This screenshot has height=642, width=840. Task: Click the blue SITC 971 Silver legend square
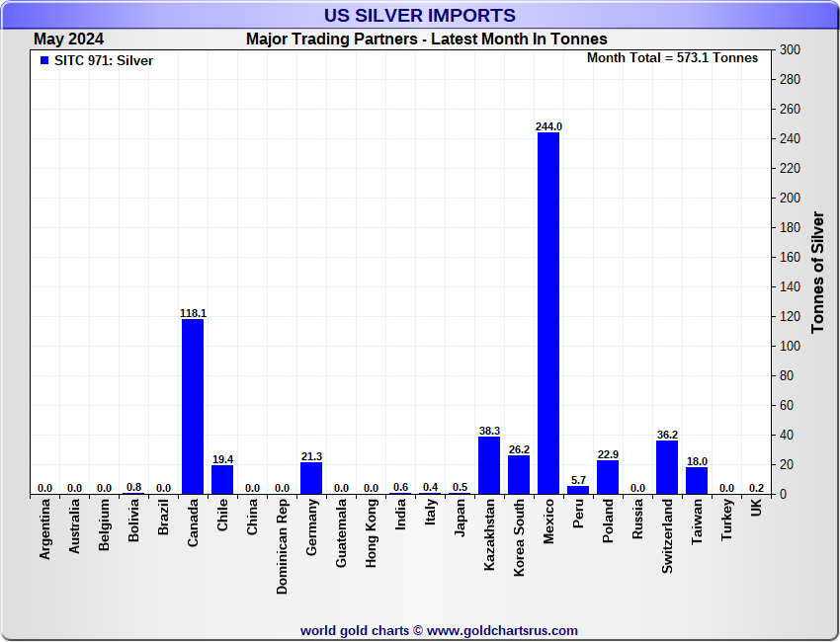pos(44,60)
